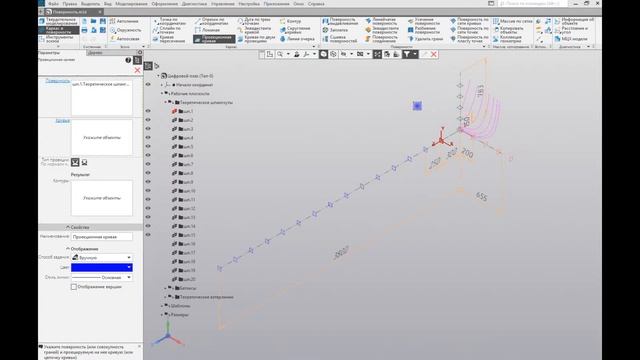Select the Линия очерка tool
The width and height of the screenshot is (640, 360).
click(297, 39)
